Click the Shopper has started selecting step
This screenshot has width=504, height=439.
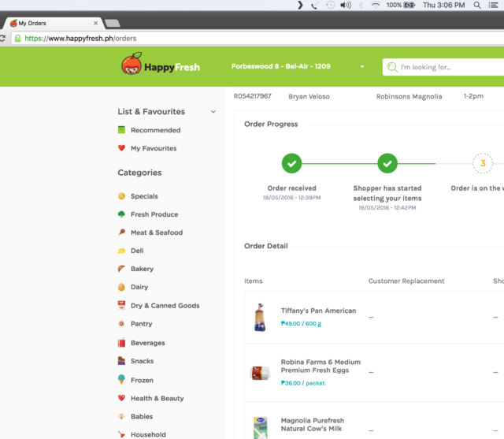click(x=387, y=163)
